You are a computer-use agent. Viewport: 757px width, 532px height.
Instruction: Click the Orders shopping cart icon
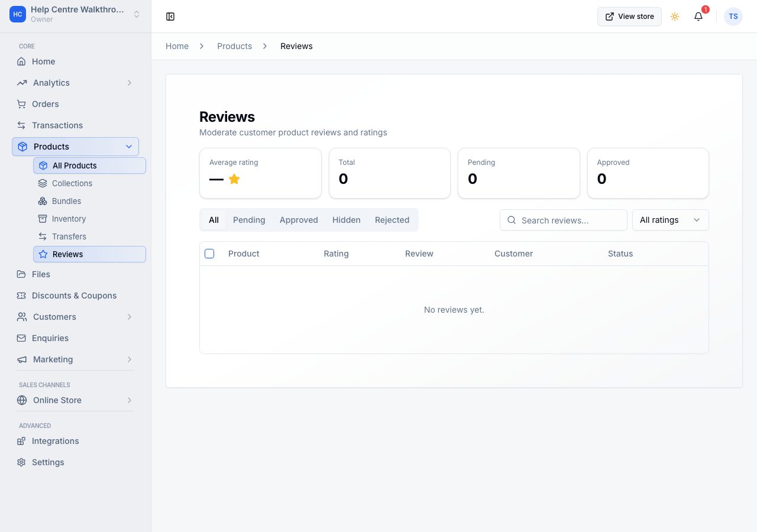(x=21, y=104)
